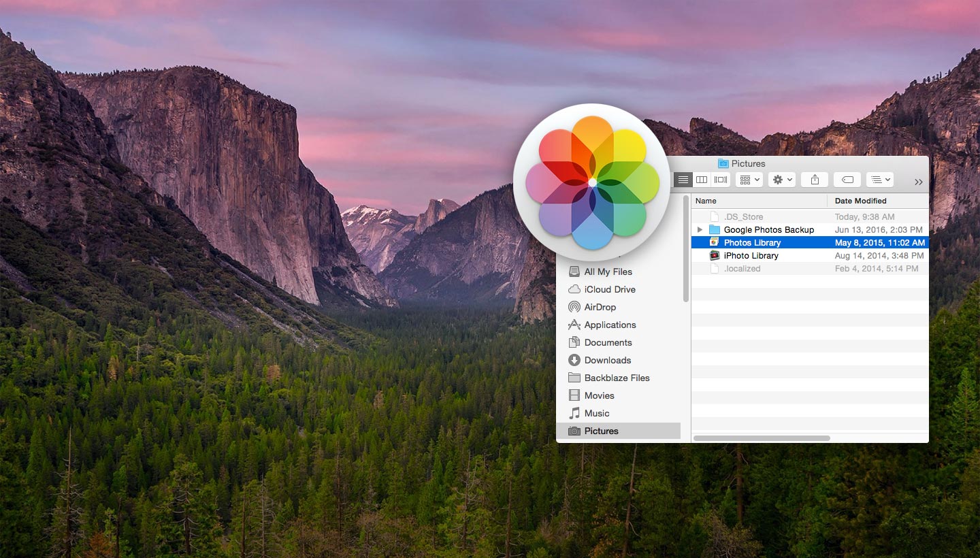Switch Finder to list view
Image resolution: width=980 pixels, height=558 pixels.
pos(683,180)
